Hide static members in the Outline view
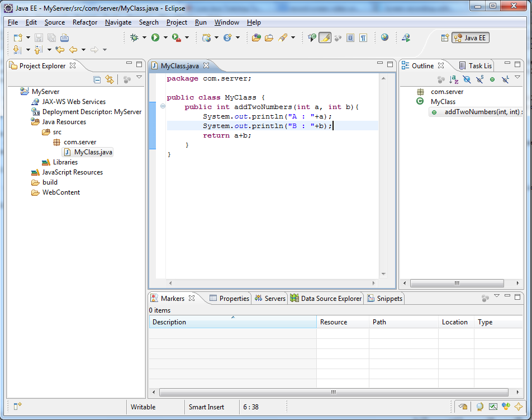The height and width of the screenshot is (420, 532). tap(478, 79)
